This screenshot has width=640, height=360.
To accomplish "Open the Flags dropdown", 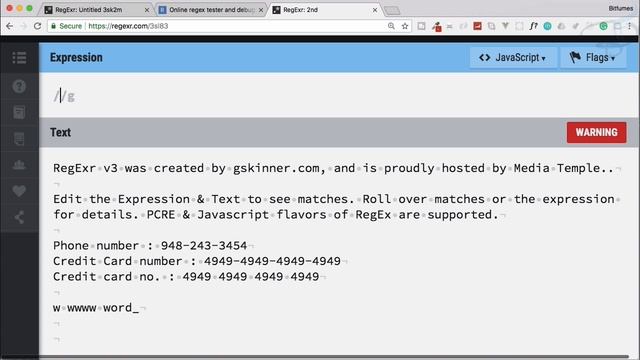I will [593, 58].
